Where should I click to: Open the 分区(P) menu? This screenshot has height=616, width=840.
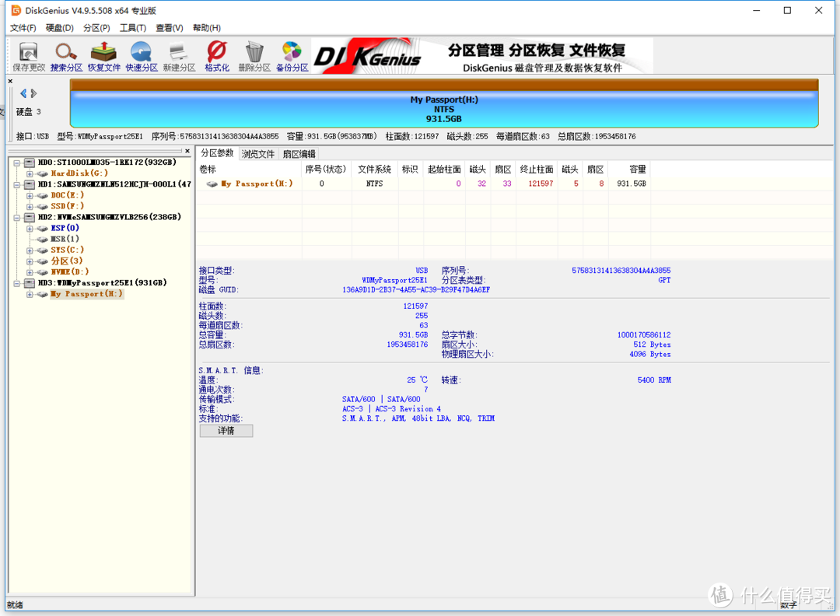pos(96,28)
